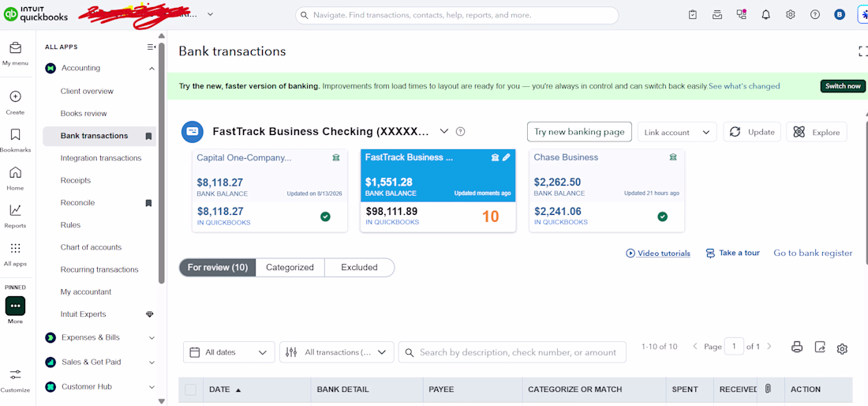The image size is (868, 406).
Task: Click the edit pencil on FastTrack card
Action: click(506, 157)
